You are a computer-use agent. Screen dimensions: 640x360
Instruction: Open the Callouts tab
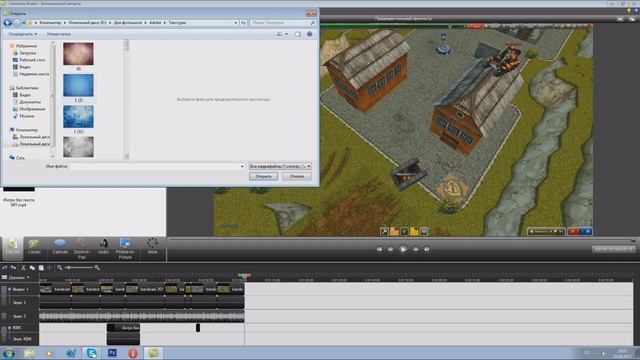click(x=60, y=247)
